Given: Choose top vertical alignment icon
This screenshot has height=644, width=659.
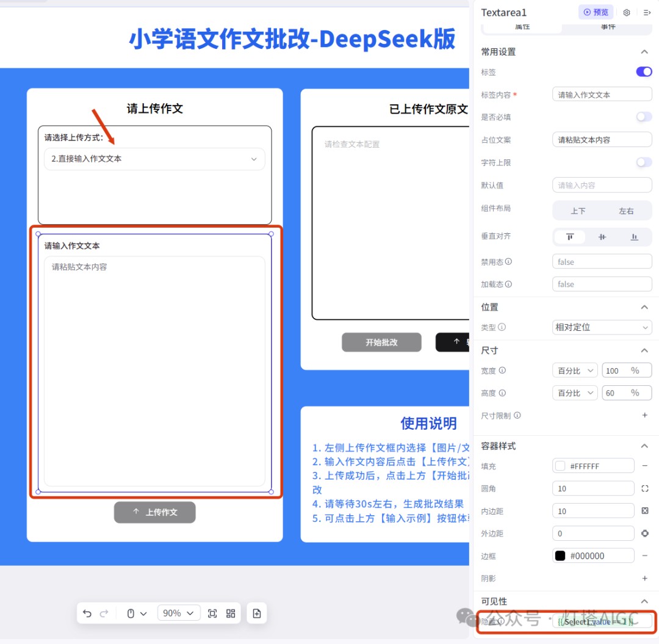Looking at the screenshot, I should pos(570,237).
